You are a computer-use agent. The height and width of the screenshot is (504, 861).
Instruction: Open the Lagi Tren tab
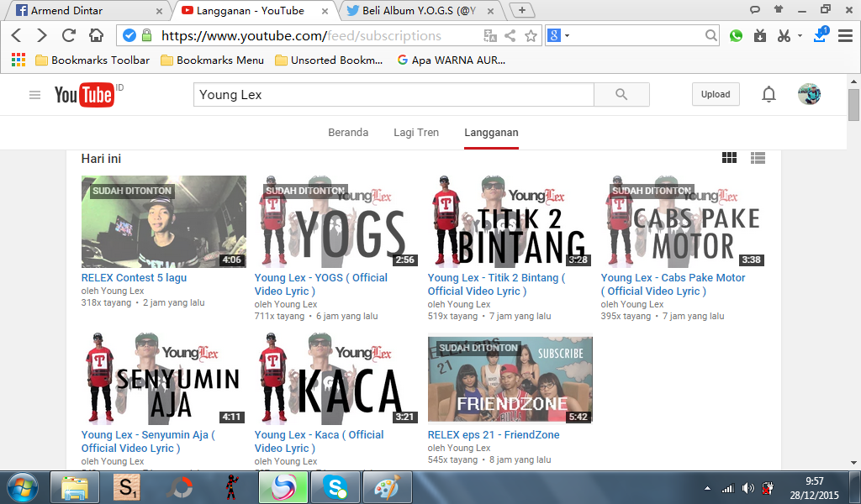(x=416, y=132)
